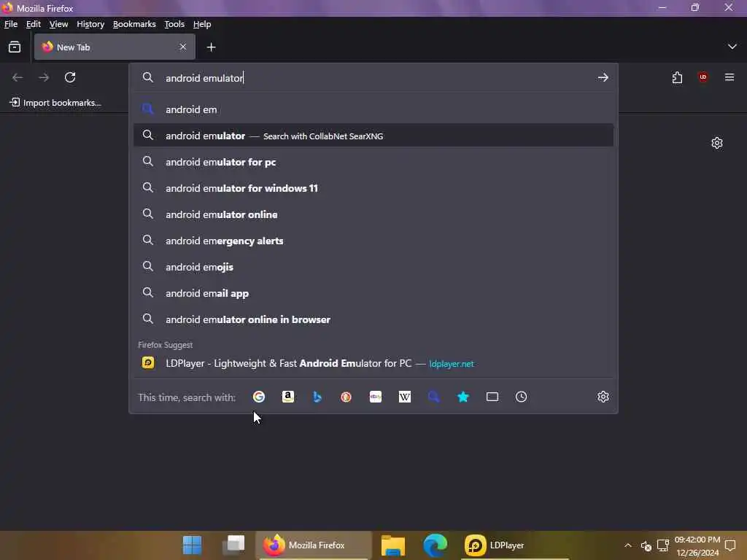Search with Wikipedia engine icon

click(404, 397)
